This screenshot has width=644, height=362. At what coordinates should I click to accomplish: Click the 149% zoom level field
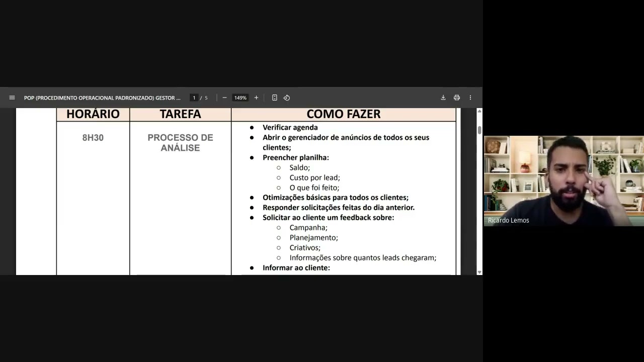(x=240, y=98)
